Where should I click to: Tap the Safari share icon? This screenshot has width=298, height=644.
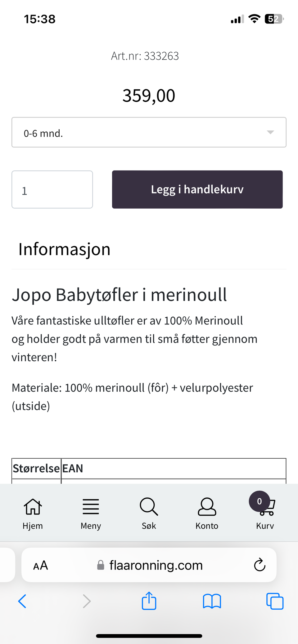pos(149,601)
